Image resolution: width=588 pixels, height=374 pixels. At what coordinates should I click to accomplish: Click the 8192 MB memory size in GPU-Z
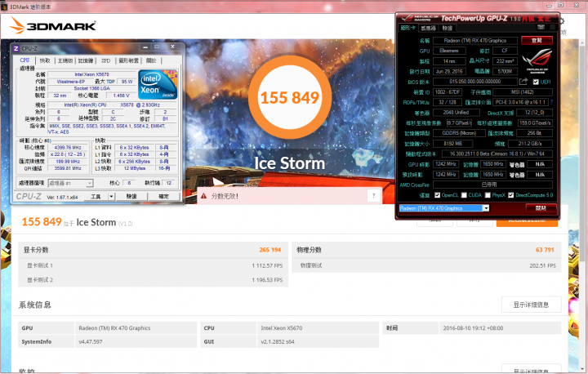point(452,144)
